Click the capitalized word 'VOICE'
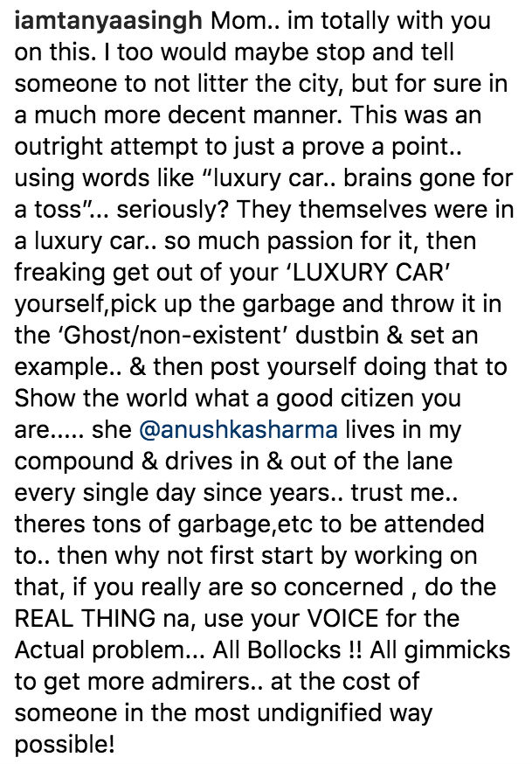 pos(342,618)
